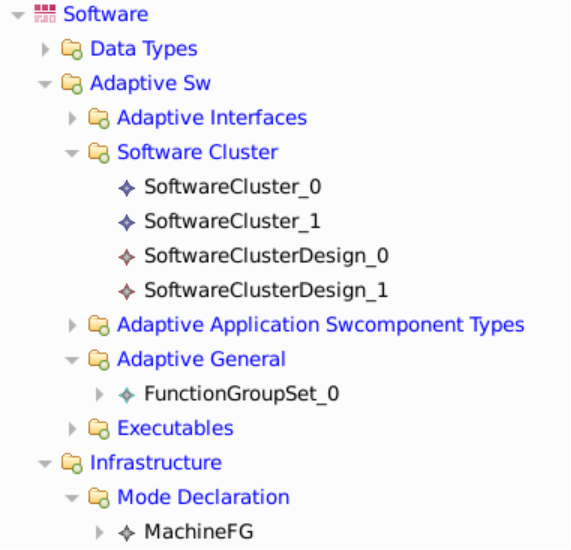Click the Executables folder icon
This screenshot has width=571, height=550.
(99, 429)
